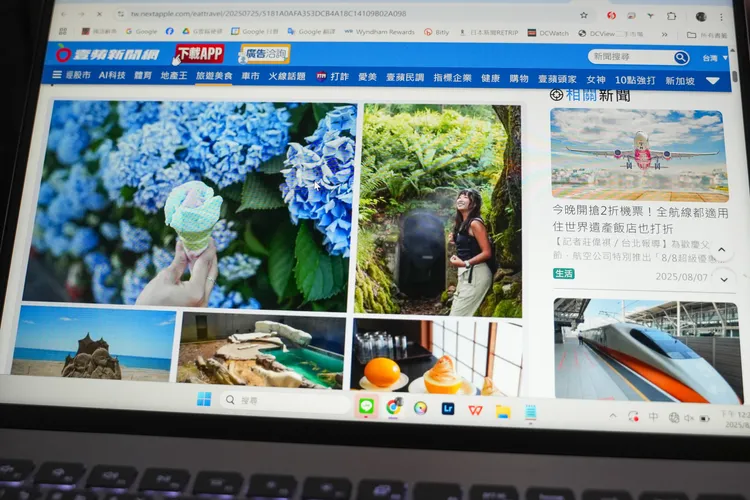Viewport: 750px width, 500px height.
Task: Open the blue hydrangea ice cream photo
Action: pyautogui.click(x=188, y=204)
